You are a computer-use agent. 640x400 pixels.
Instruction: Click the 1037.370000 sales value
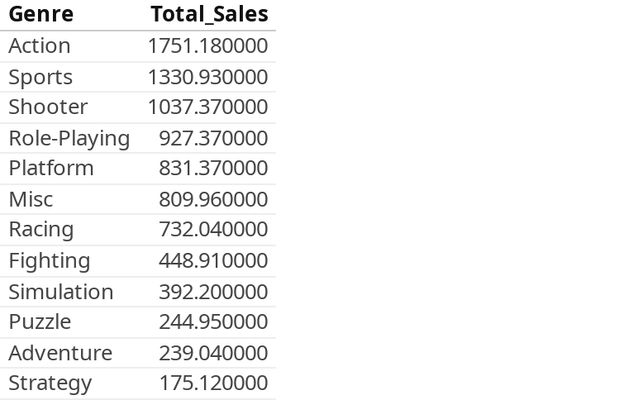click(208, 107)
